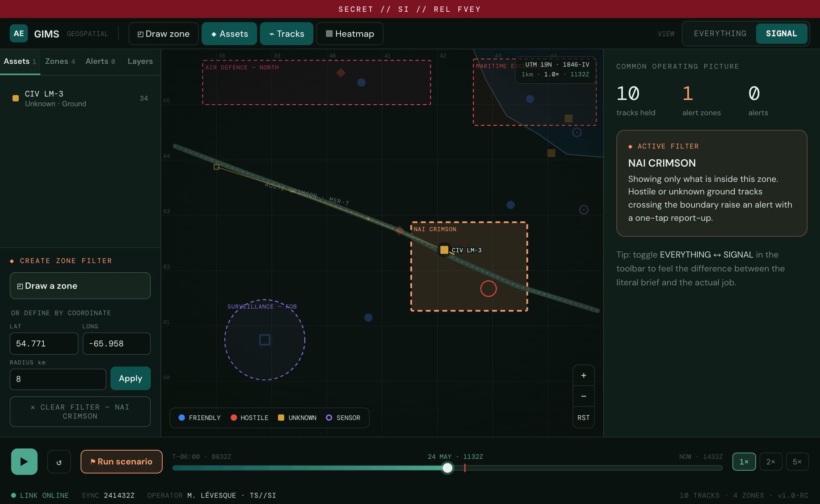Click the 1 alert zones counter
820x504 pixels.
point(702,101)
